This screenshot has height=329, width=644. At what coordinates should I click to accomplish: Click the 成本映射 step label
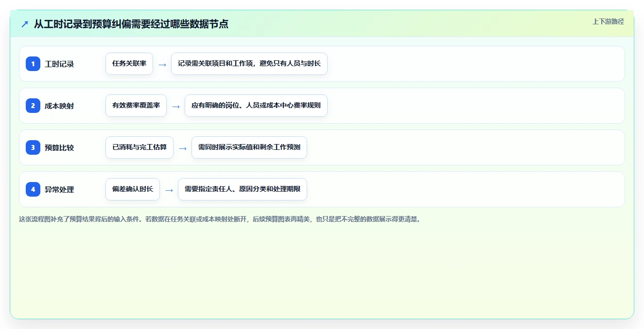click(59, 106)
